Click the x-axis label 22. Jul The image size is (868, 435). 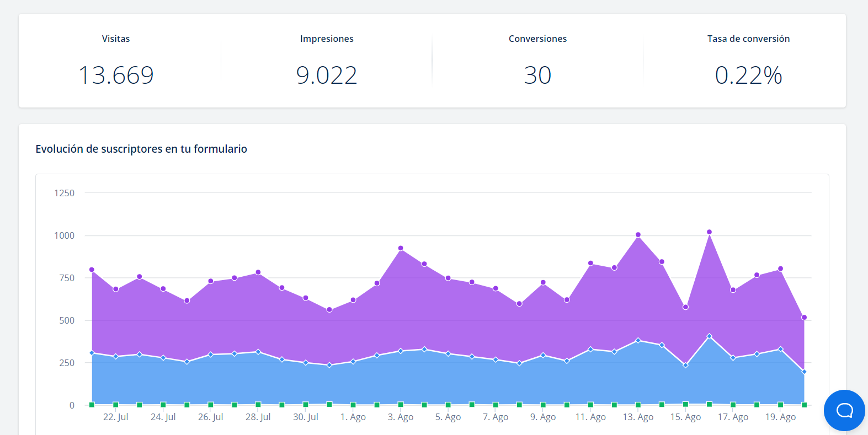pyautogui.click(x=115, y=417)
